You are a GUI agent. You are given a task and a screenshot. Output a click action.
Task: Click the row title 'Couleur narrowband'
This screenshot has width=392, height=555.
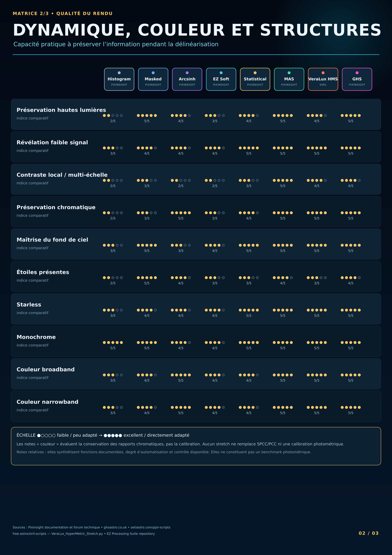pyautogui.click(x=48, y=402)
